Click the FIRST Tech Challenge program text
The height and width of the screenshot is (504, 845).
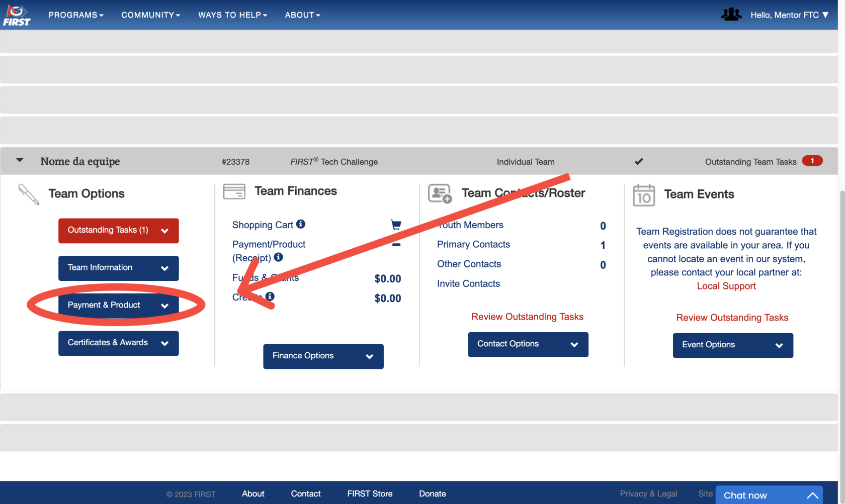pyautogui.click(x=334, y=161)
